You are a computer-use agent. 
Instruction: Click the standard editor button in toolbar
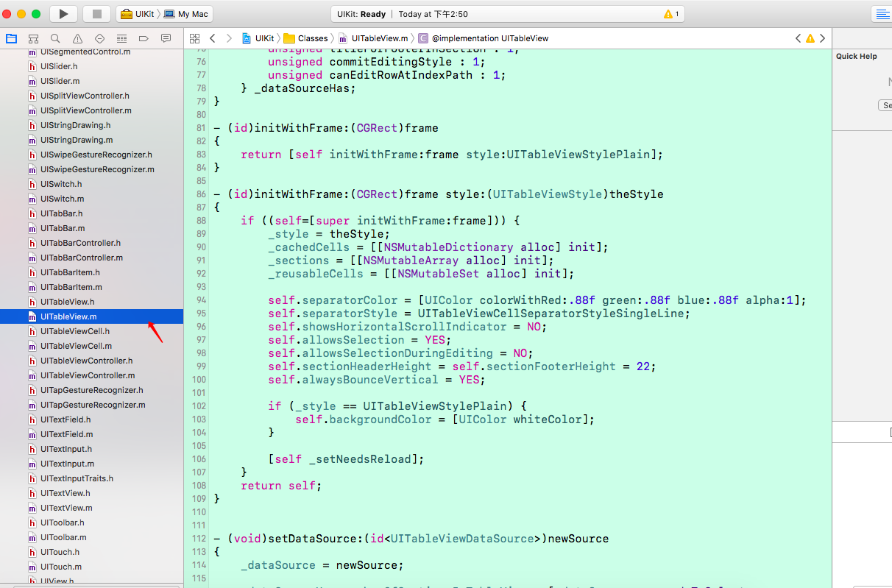point(882,14)
